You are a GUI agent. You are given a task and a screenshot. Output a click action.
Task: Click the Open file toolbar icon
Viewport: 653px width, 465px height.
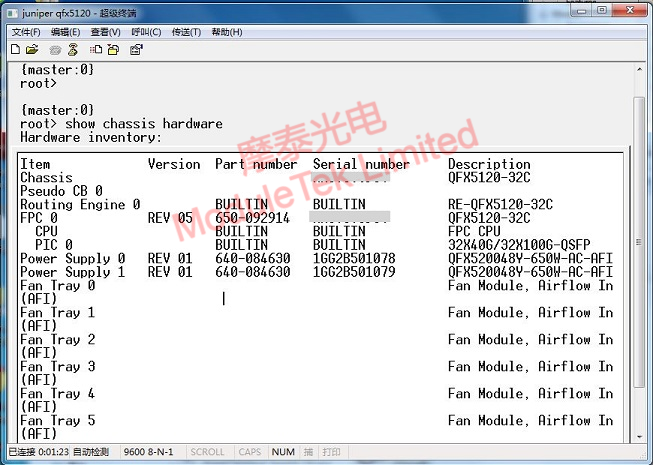[x=32, y=49]
